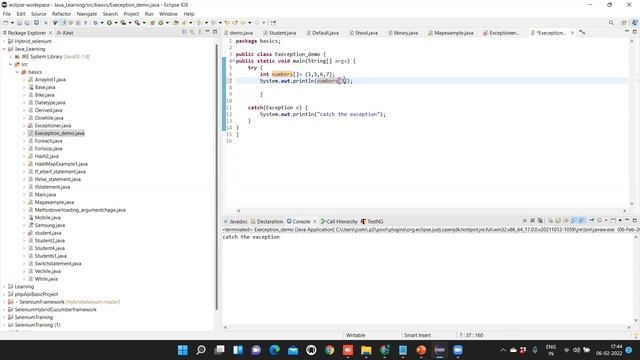Image resolution: width=640 pixels, height=360 pixels.
Task: Toggle Pin Console button
Action: (591, 220)
